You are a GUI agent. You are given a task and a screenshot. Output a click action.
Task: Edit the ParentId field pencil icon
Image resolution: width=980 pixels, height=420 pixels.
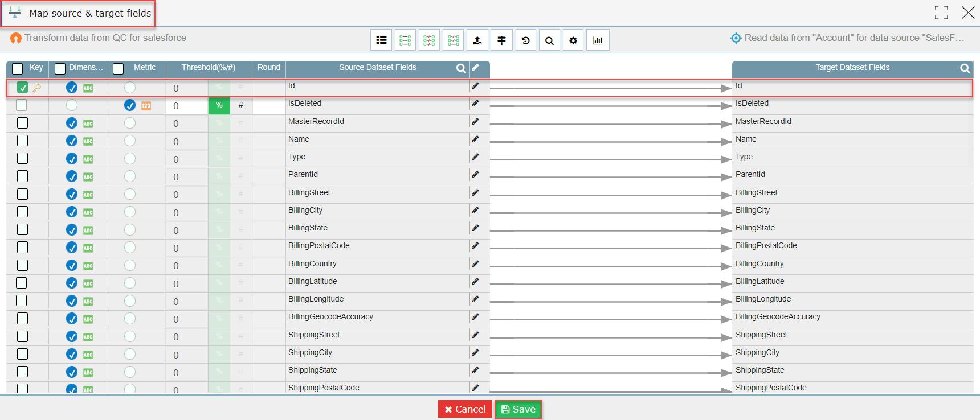tap(475, 174)
